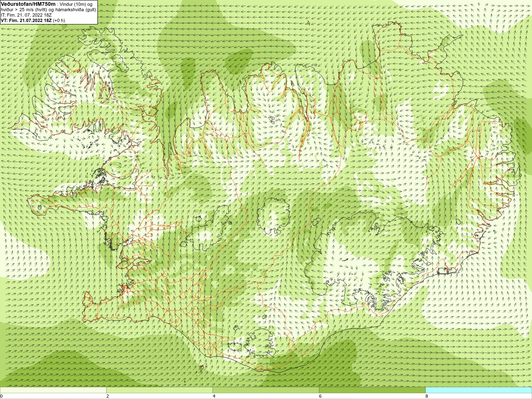Click the '8' scale label
The image size is (532, 399).
[x=427, y=396]
